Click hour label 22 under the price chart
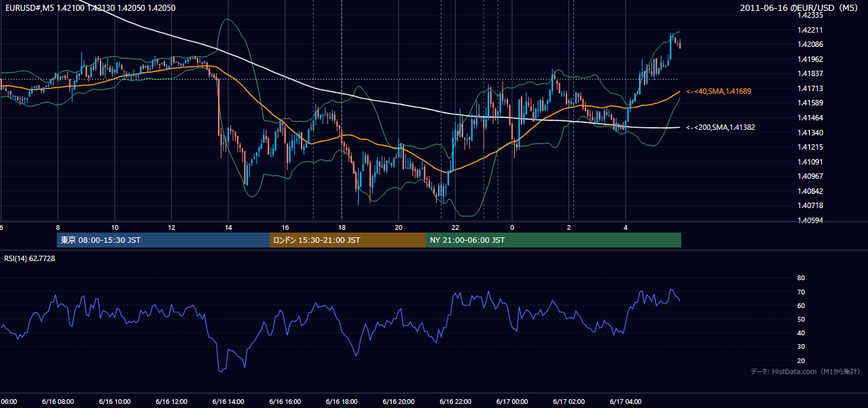 tap(455, 227)
